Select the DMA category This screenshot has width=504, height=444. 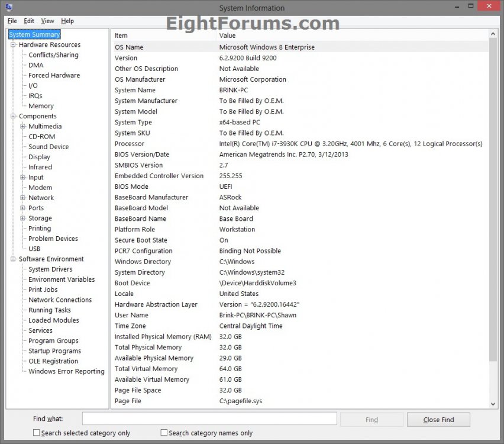click(35, 65)
